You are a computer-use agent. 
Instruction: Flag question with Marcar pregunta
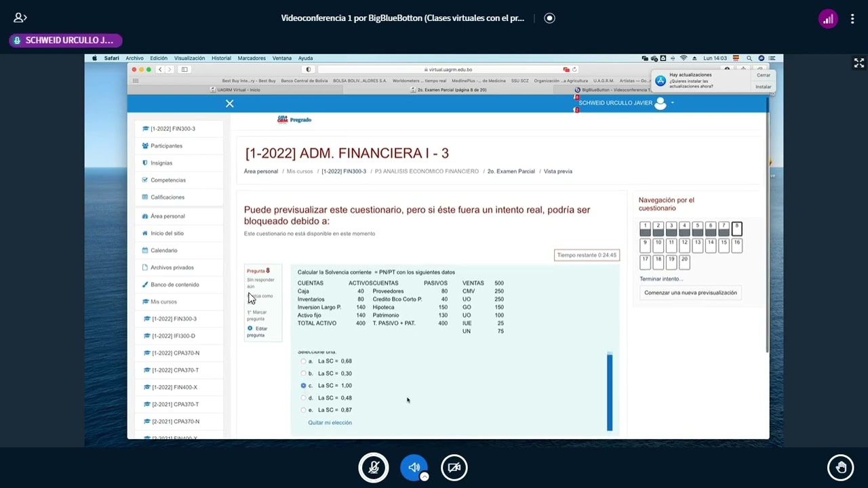pos(257,315)
